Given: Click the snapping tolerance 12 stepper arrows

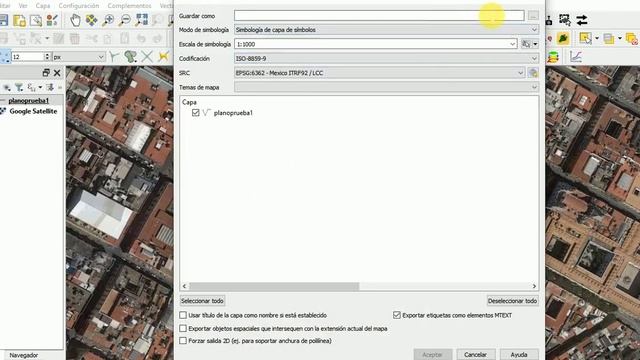Looking at the screenshot, I should tap(47, 57).
